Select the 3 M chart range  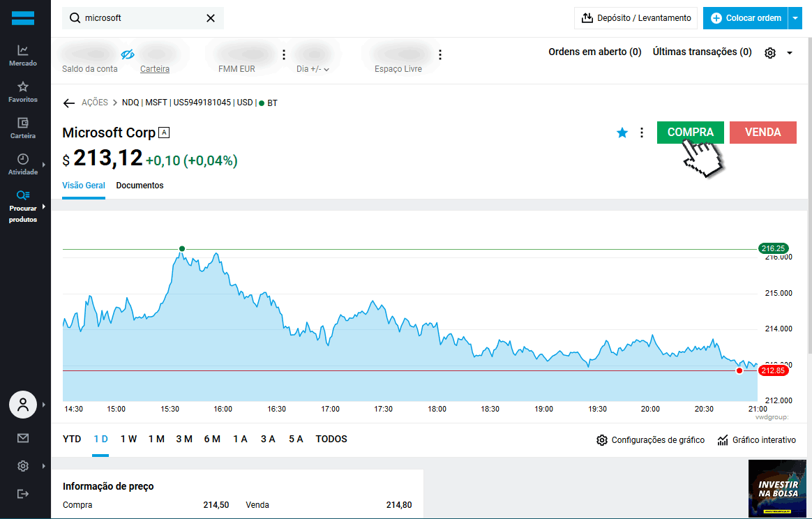[184, 439]
